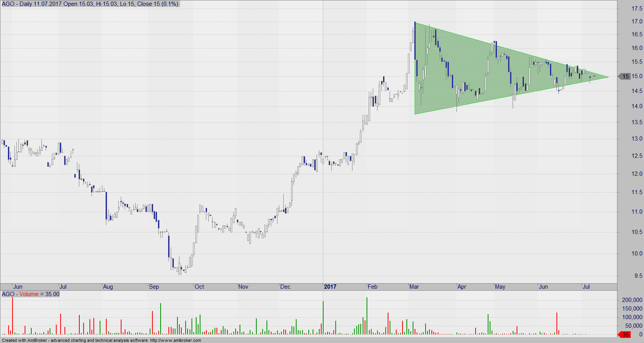This screenshot has height=343, width=644.
Task: Click the Jul month label at right end
Action: pyautogui.click(x=586, y=287)
